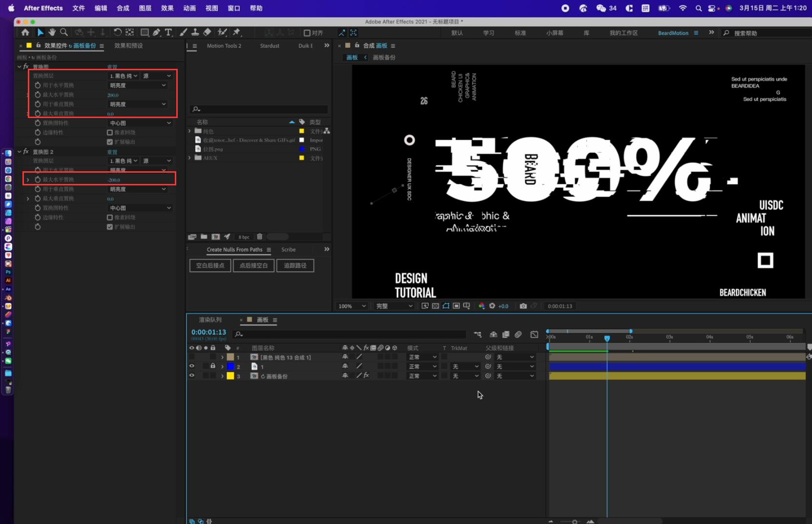Click the region of interest icon
The image size is (812, 524).
coord(456,306)
